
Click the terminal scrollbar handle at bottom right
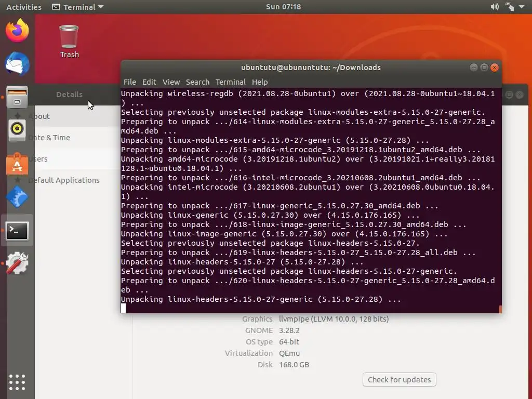coord(500,309)
